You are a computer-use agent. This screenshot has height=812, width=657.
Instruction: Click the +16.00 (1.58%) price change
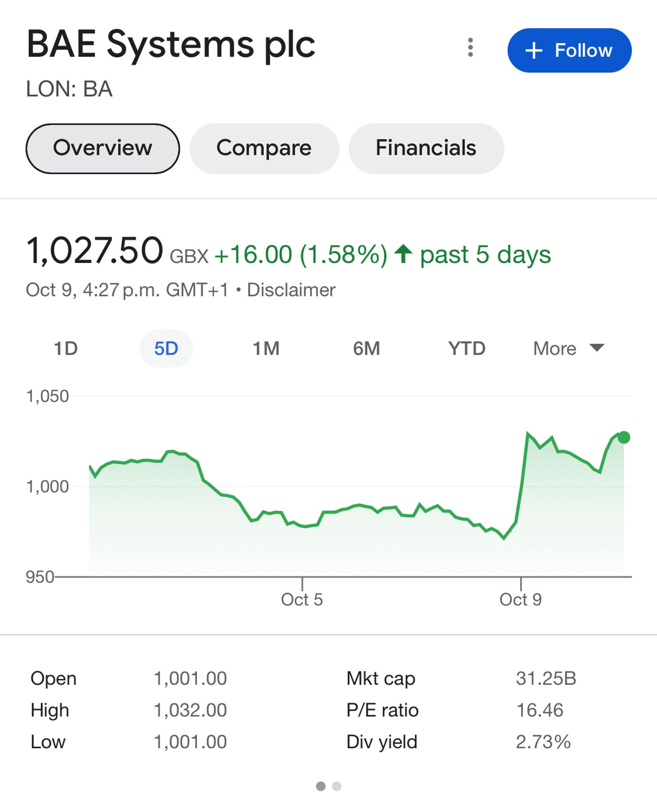click(301, 255)
